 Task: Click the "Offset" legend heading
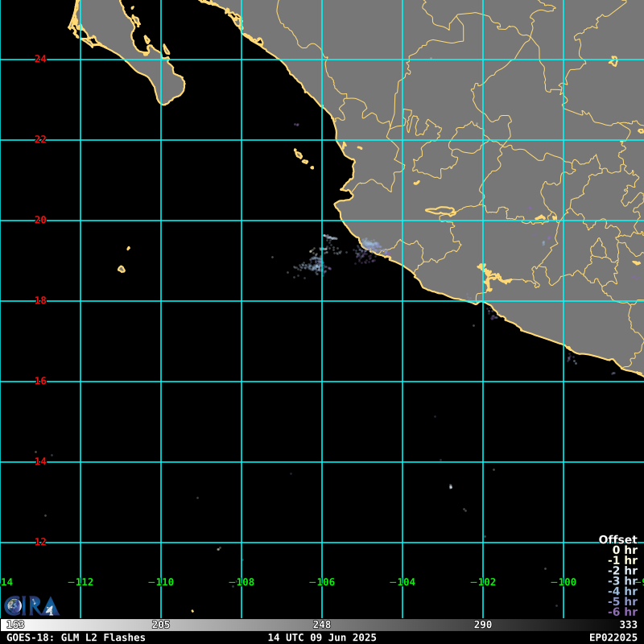pos(617,539)
